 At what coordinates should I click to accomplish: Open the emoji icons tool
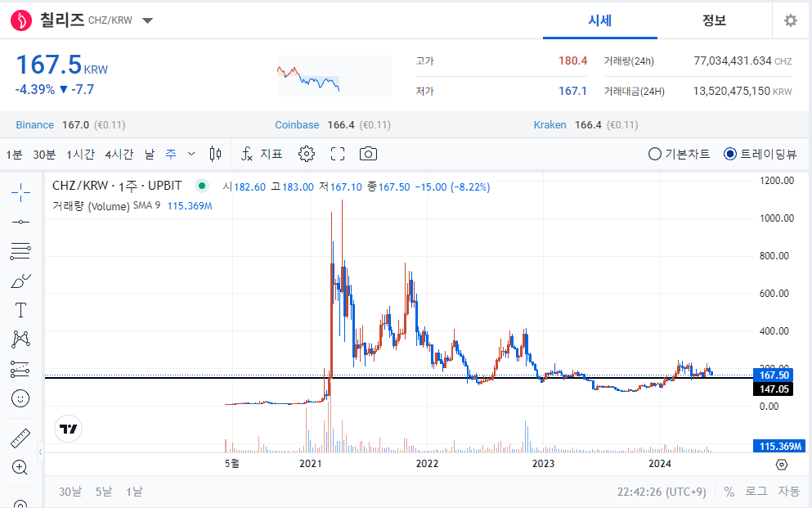click(20, 398)
